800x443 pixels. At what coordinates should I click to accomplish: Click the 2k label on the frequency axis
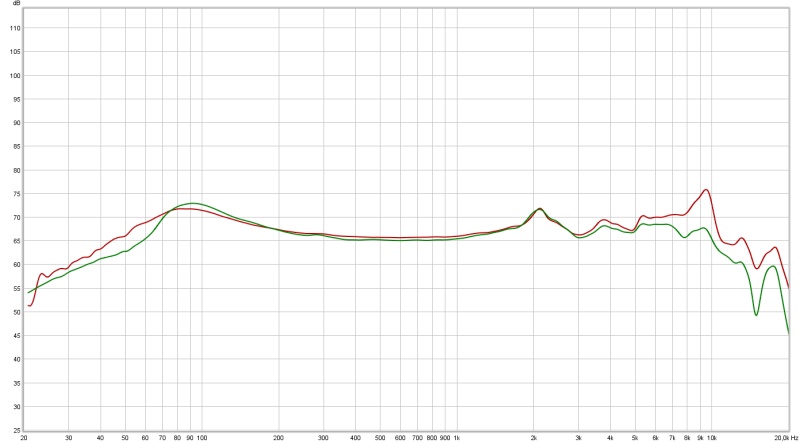[534, 438]
